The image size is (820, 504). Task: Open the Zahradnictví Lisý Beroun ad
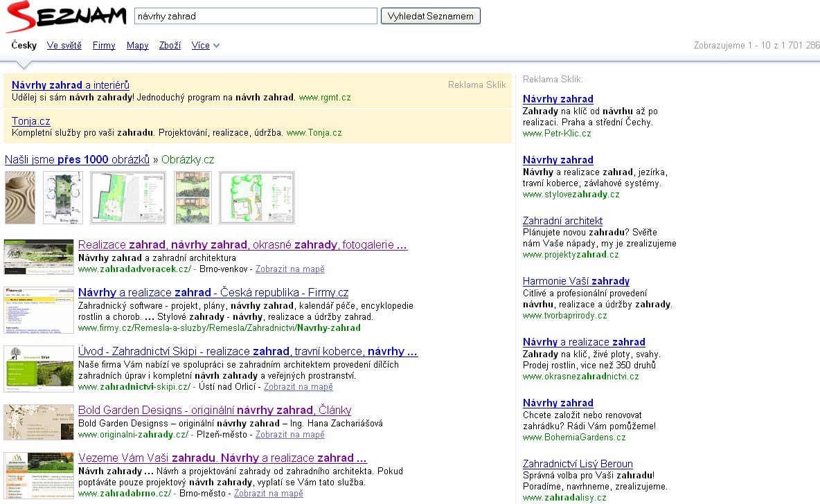click(578, 464)
